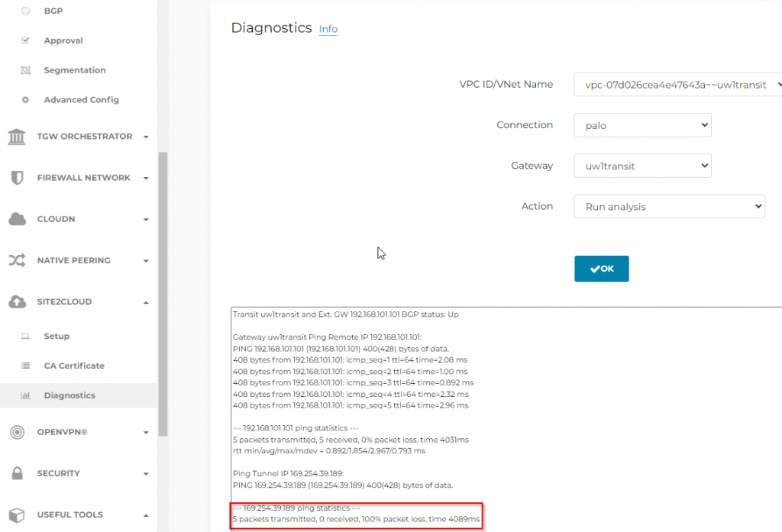Click the Diagnostics chart icon
This screenshot has height=532, width=782.
[25, 395]
